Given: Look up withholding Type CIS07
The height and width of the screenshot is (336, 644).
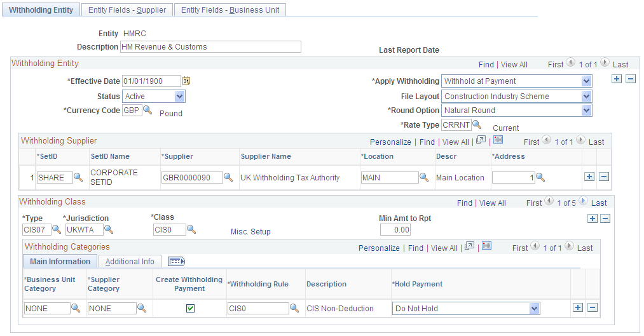Looking at the screenshot, I should (57, 229).
